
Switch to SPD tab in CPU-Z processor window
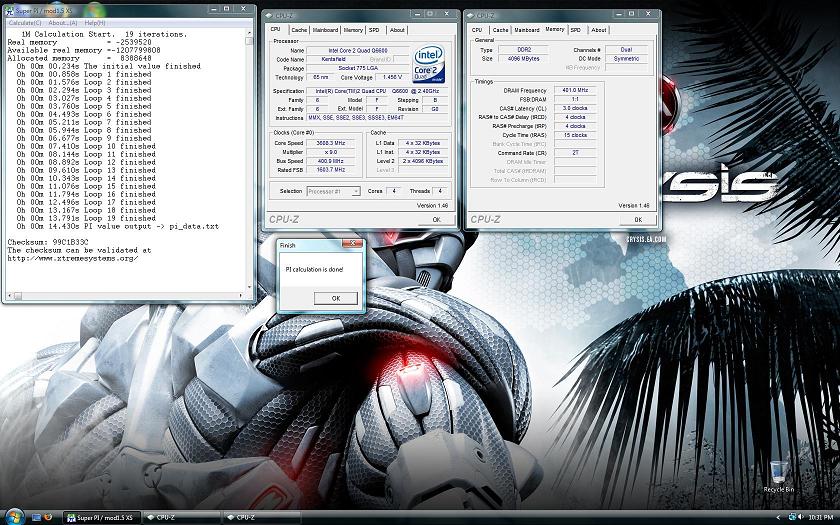374,30
